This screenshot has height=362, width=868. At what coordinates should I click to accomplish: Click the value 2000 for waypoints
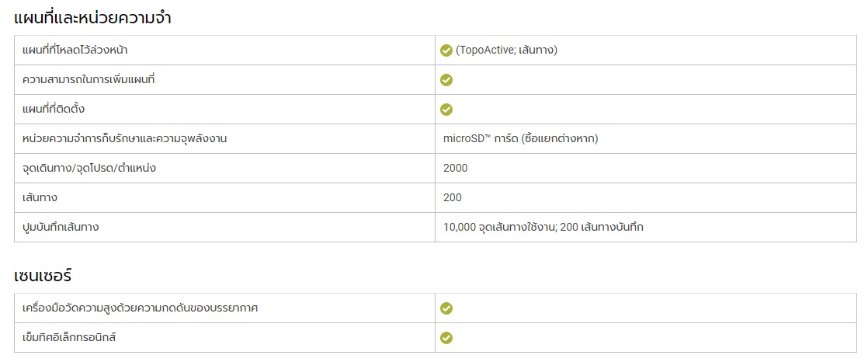[455, 169]
